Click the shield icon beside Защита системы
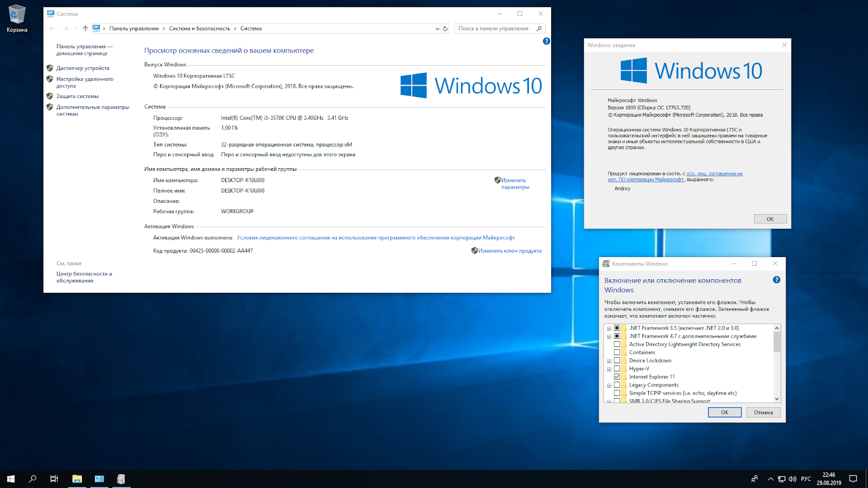 (50, 97)
